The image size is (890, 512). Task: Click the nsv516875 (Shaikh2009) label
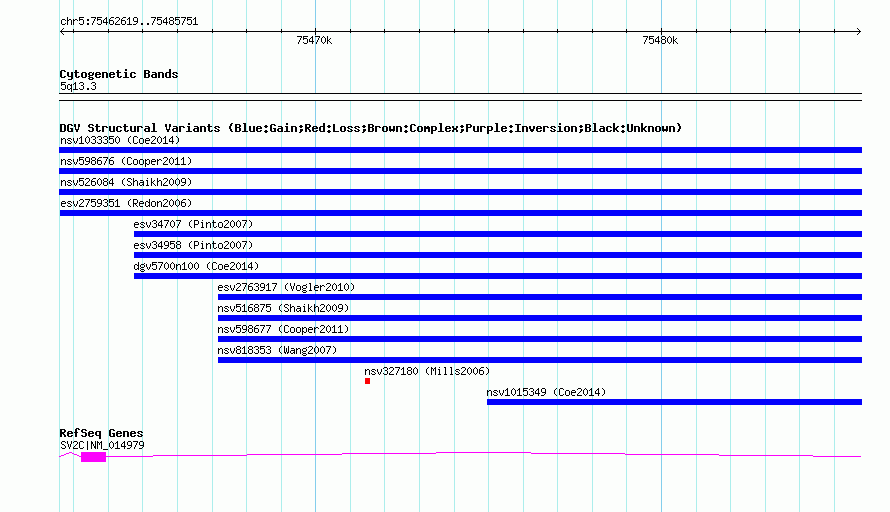[x=283, y=308]
